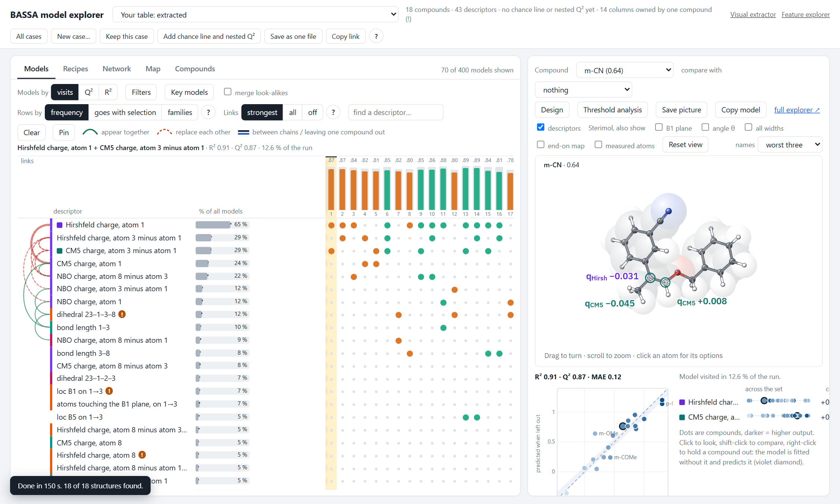Screen dimensions: 840x504
Task: Click the Key models button
Action: pos(189,92)
